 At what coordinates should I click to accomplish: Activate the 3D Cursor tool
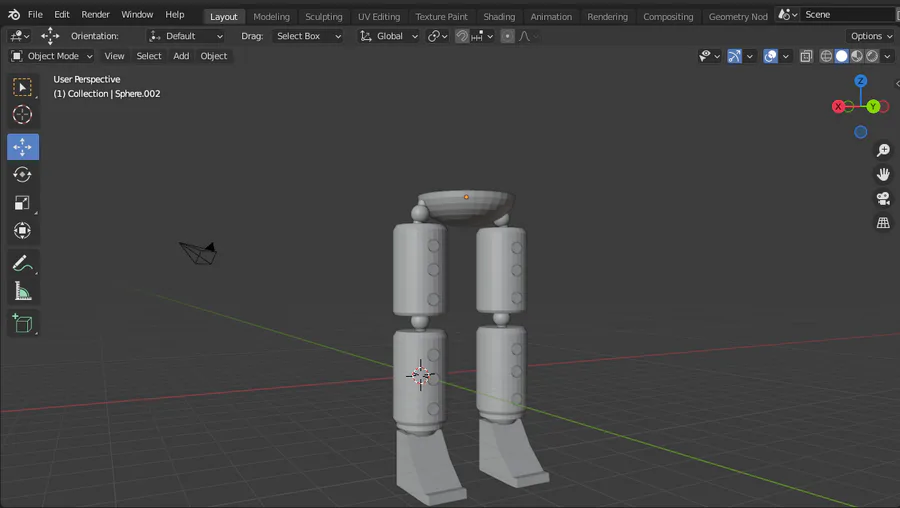tap(22, 115)
